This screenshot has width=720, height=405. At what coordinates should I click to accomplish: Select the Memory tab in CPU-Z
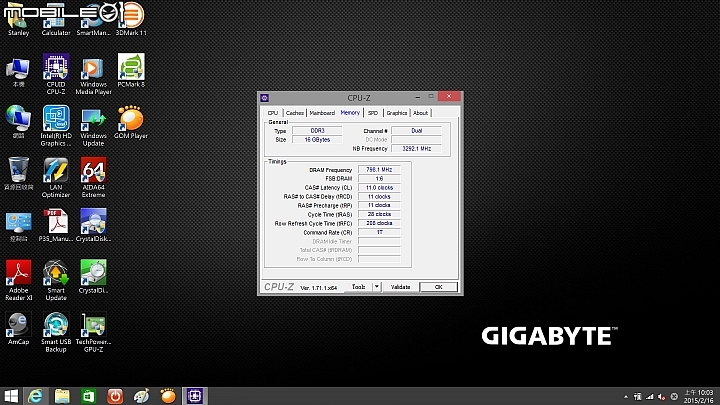350,112
